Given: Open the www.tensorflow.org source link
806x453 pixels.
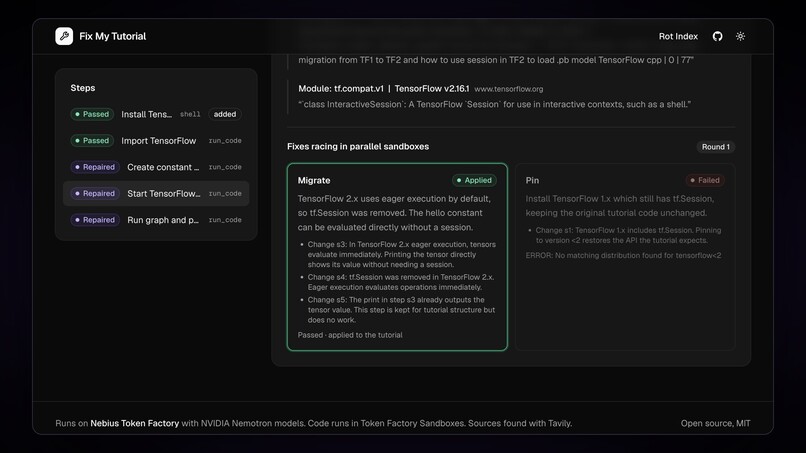Looking at the screenshot, I should point(509,89).
